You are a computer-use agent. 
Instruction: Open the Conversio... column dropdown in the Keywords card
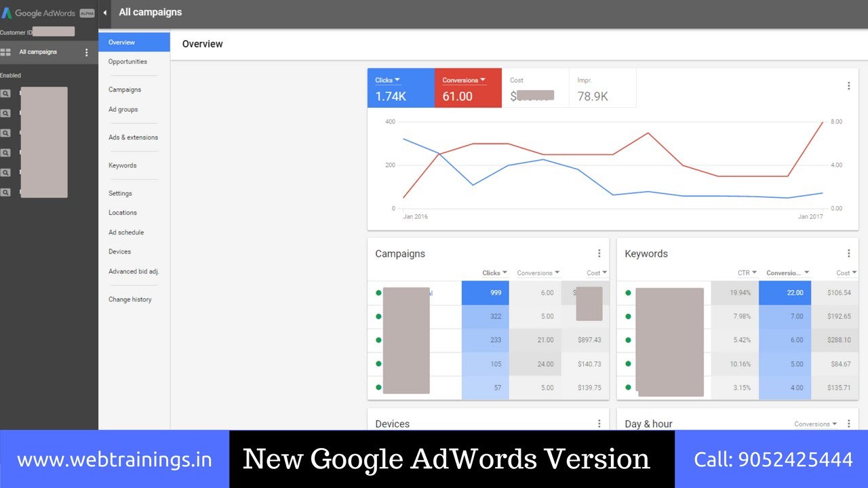(x=788, y=273)
